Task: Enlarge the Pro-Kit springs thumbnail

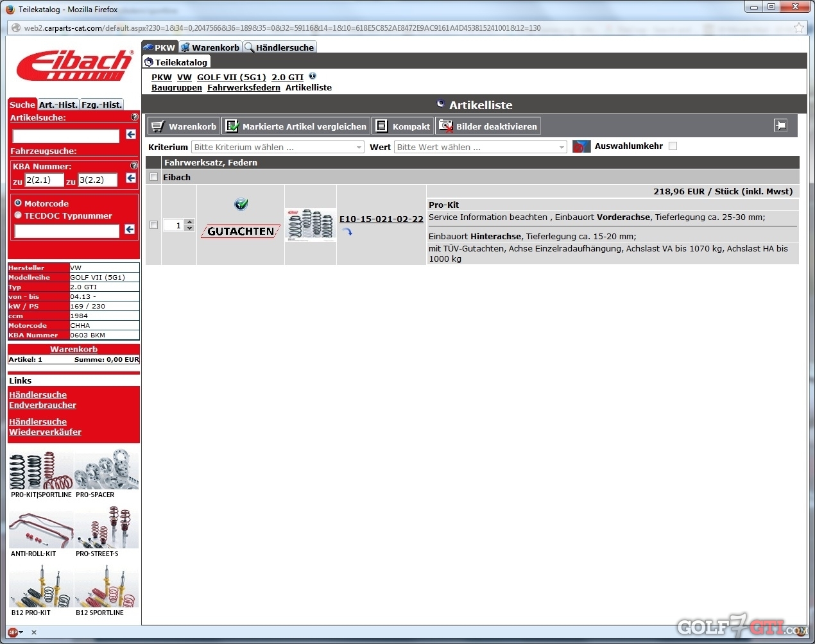Action: click(x=311, y=225)
